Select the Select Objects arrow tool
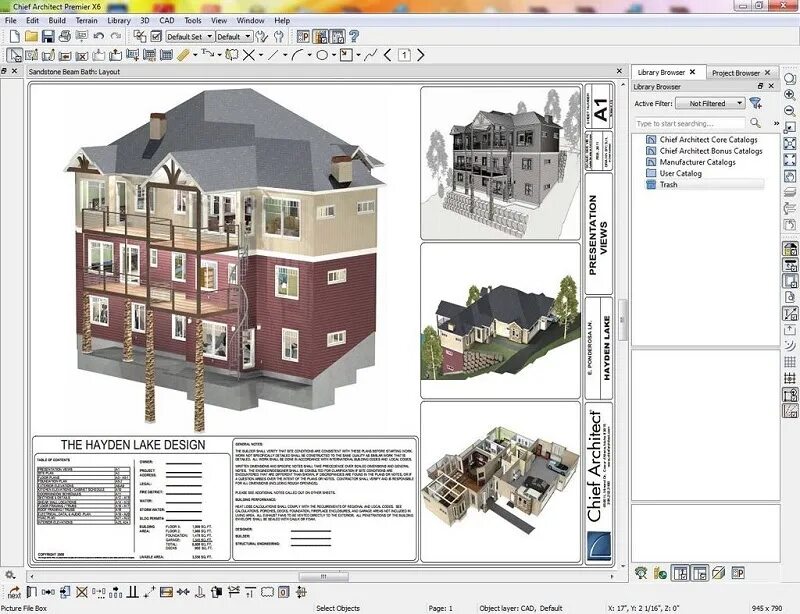 [x=14, y=55]
